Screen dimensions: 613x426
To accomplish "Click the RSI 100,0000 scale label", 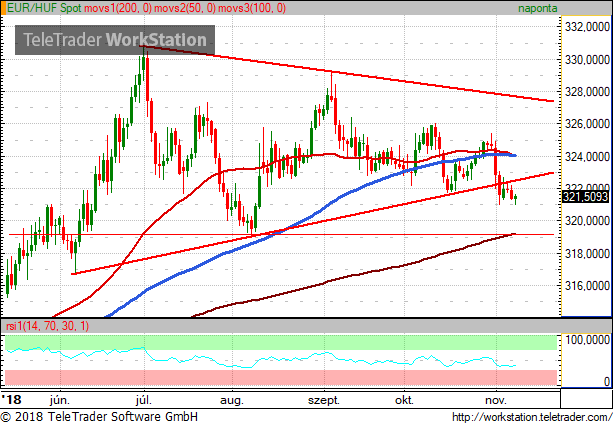I will [587, 340].
